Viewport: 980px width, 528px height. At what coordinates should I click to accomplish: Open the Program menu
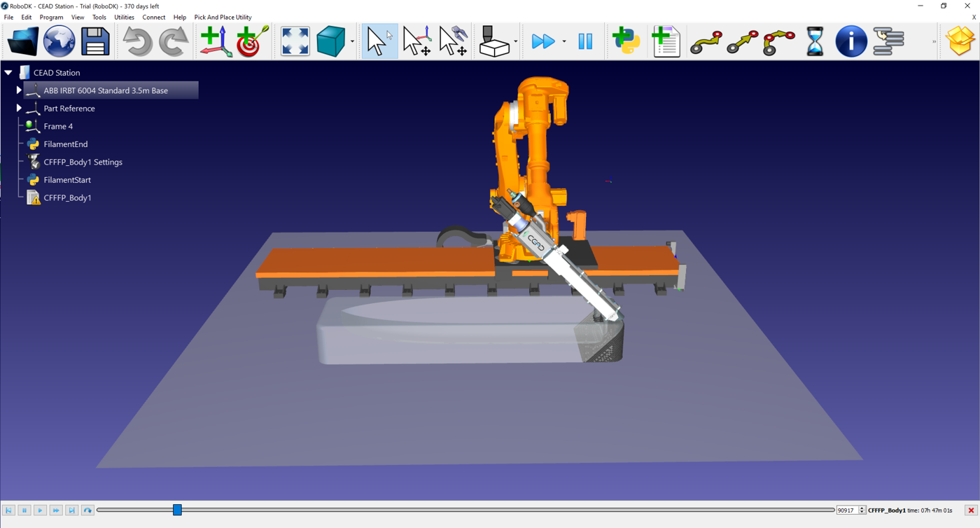[51, 17]
